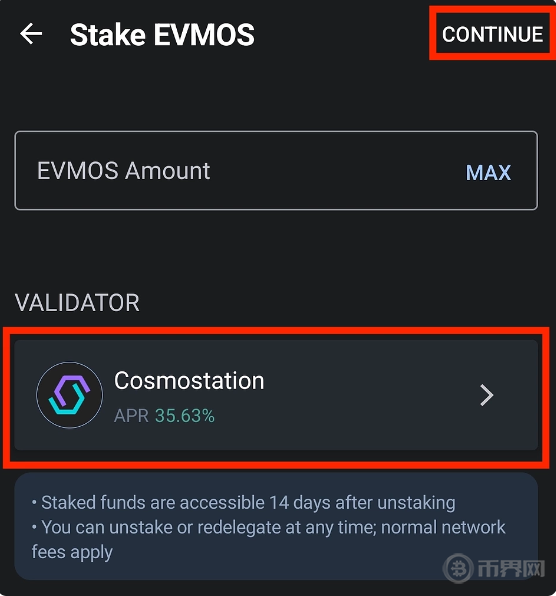Go back using the left arrow
Screen dimensions: 556x596
pos(31,34)
